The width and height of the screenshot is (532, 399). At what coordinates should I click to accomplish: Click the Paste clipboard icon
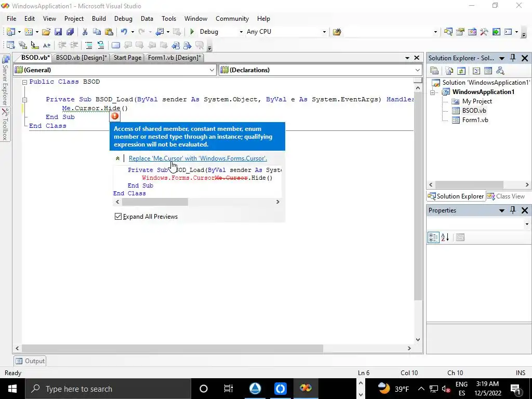(109, 32)
